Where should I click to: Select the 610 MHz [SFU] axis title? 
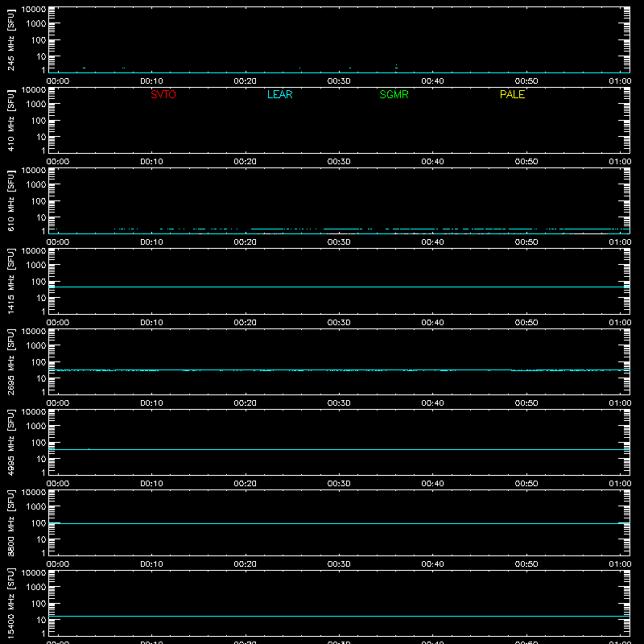[10, 201]
